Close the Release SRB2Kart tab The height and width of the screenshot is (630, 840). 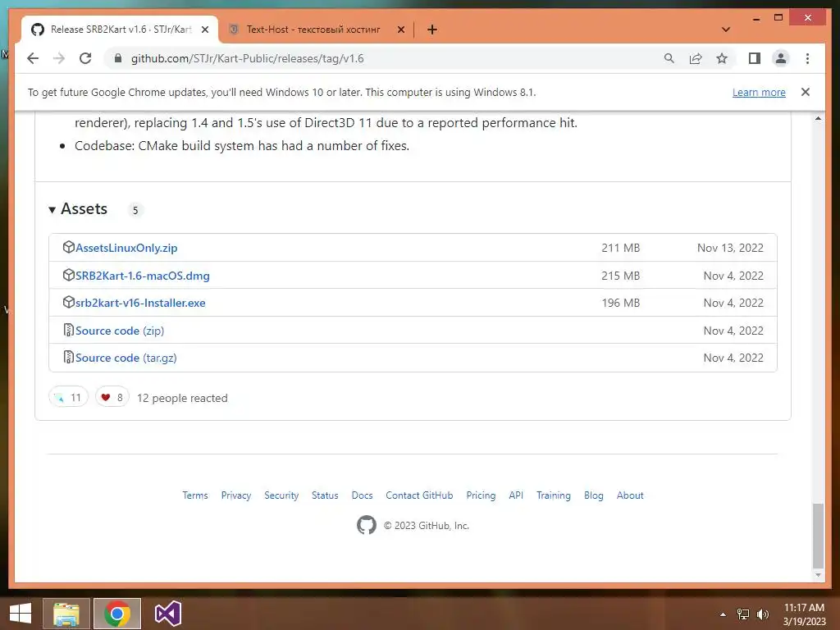tap(205, 30)
